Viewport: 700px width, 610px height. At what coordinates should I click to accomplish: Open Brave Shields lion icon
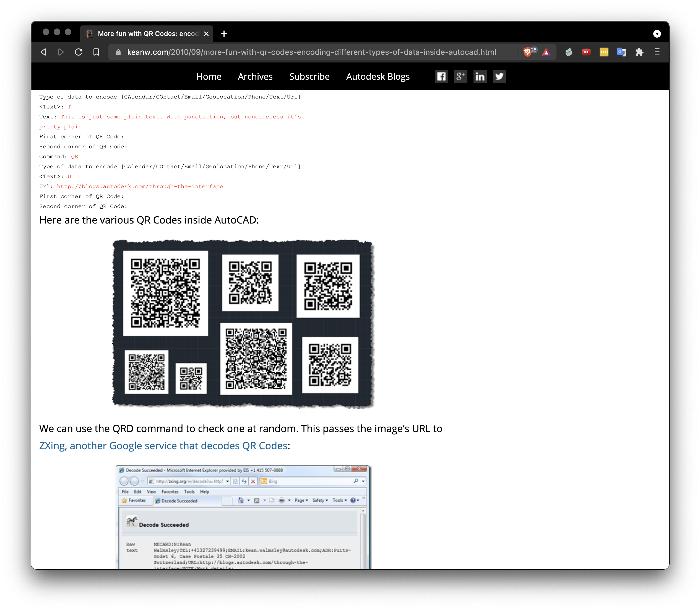point(527,52)
